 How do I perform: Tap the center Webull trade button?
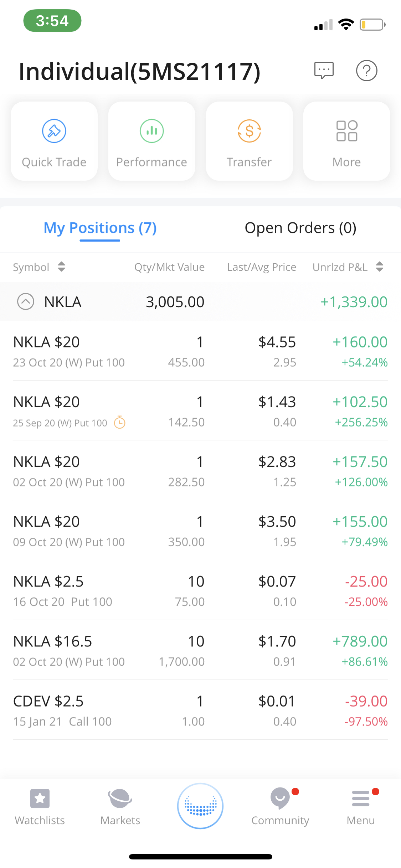coord(200,806)
